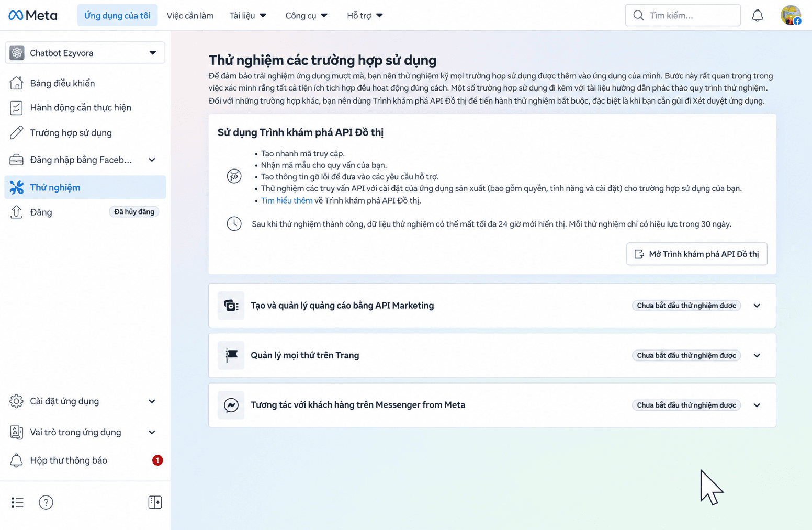Open the Chatbot Ezyvora app selector dropdown
The width and height of the screenshot is (812, 530).
pos(85,53)
